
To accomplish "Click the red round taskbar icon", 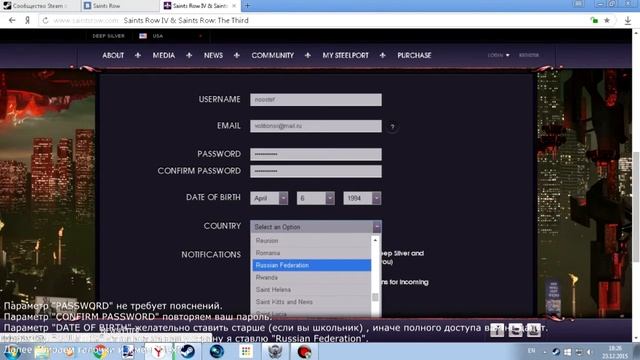I will click(x=304, y=351).
